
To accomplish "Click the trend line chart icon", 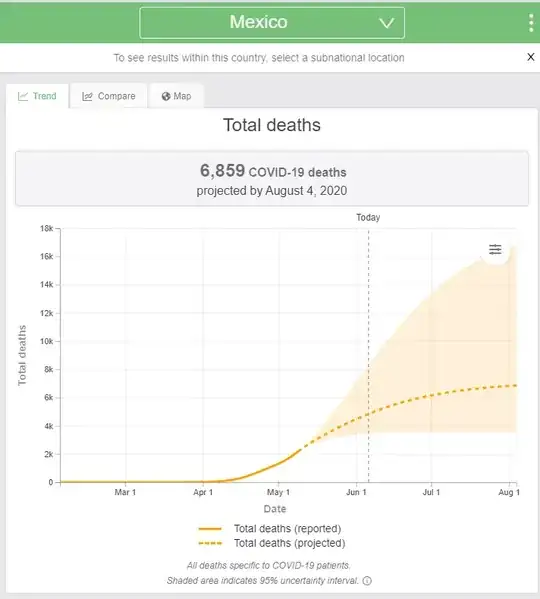I will [23, 96].
